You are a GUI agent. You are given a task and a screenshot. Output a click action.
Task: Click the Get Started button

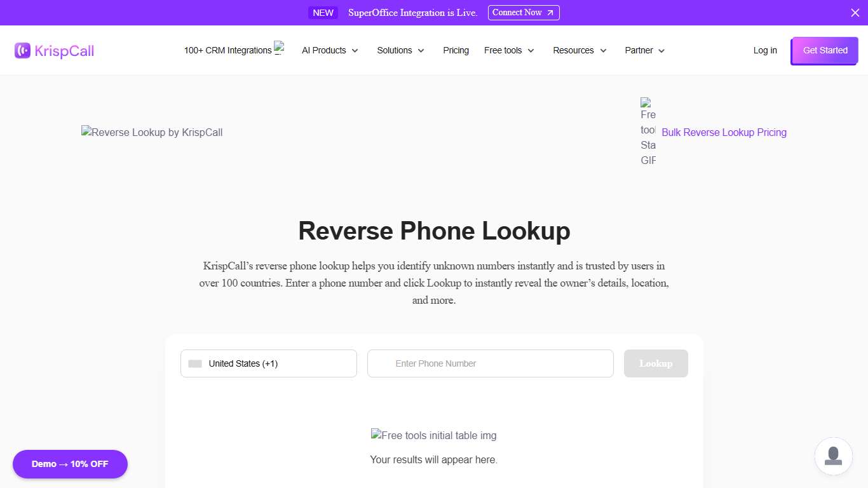(x=824, y=50)
